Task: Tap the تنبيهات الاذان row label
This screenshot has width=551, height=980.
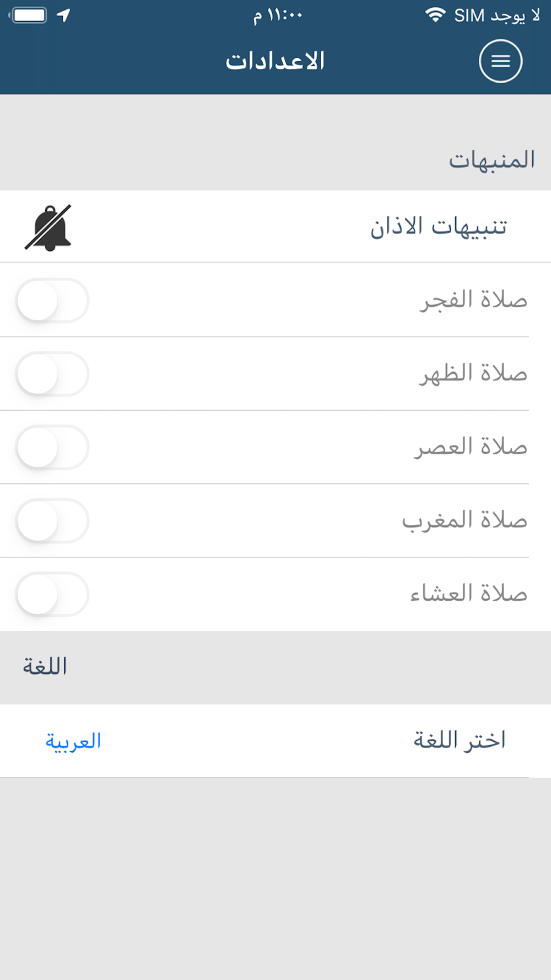Action: [x=439, y=227]
